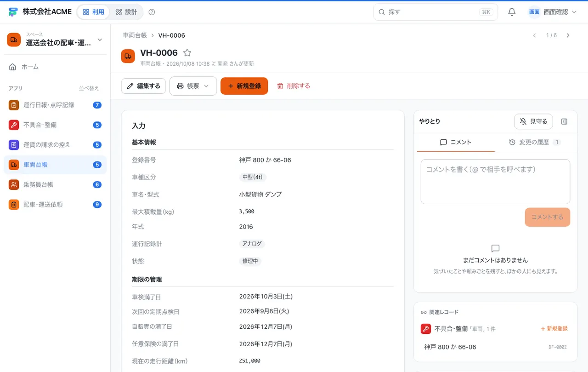Toggle 見守る watch button
The height and width of the screenshot is (372, 588).
pos(533,121)
